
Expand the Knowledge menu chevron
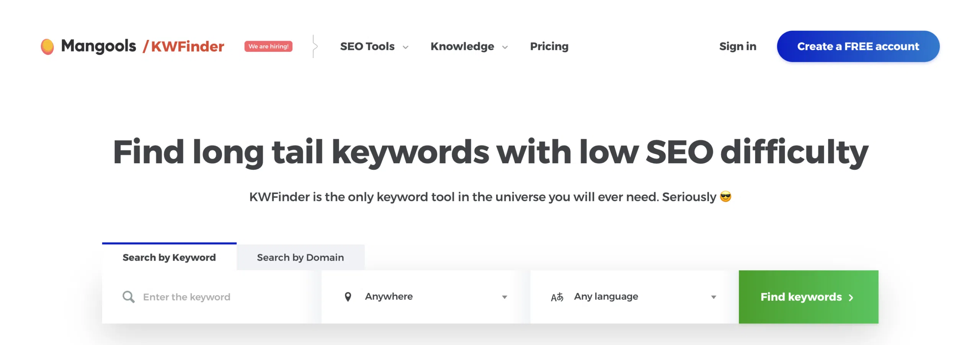(505, 47)
